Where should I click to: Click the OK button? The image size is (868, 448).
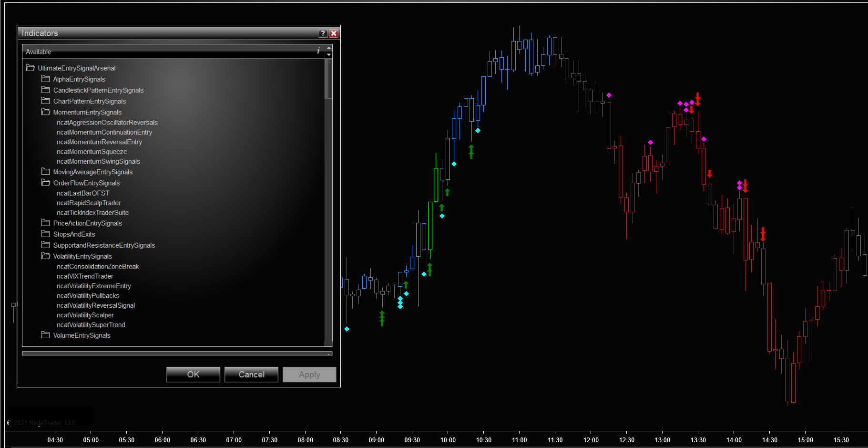(x=193, y=375)
